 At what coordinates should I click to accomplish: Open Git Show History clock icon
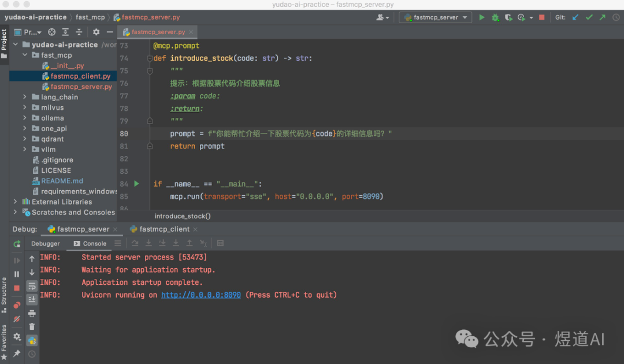616,17
